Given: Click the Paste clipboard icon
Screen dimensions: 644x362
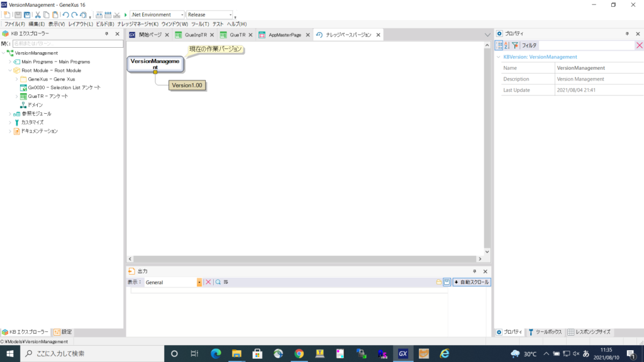Looking at the screenshot, I should [55, 15].
